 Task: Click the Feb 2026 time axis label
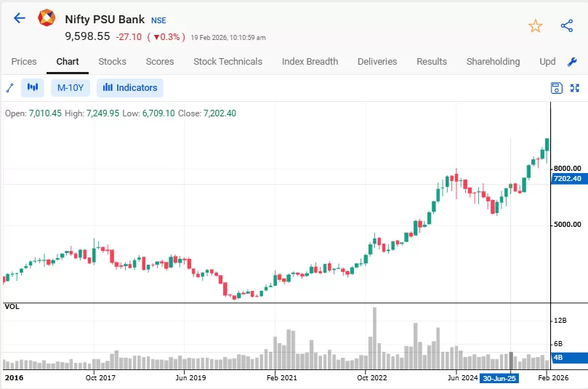click(x=553, y=377)
